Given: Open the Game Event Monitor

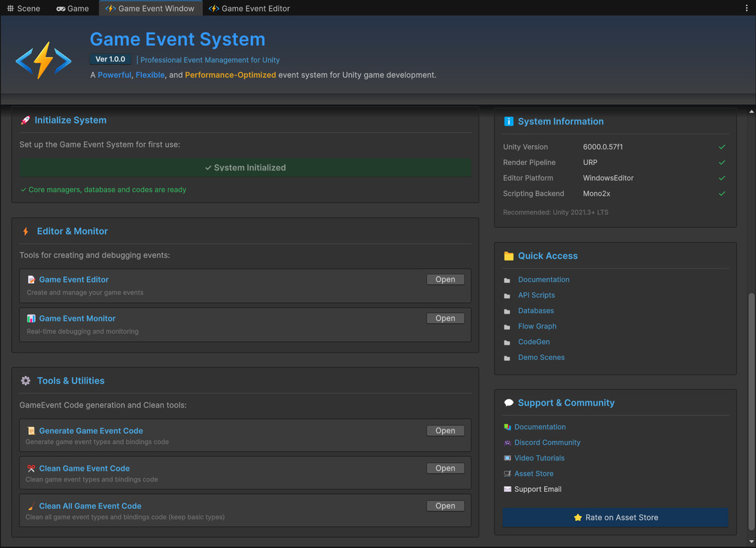Looking at the screenshot, I should click(x=445, y=318).
